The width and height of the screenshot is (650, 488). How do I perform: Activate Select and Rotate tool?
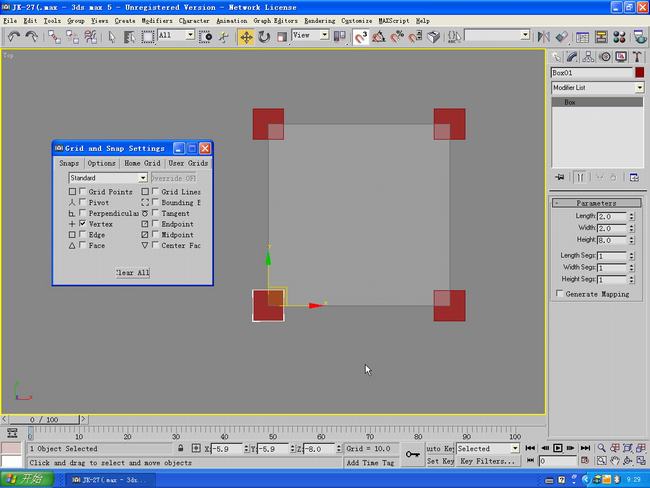tap(264, 37)
